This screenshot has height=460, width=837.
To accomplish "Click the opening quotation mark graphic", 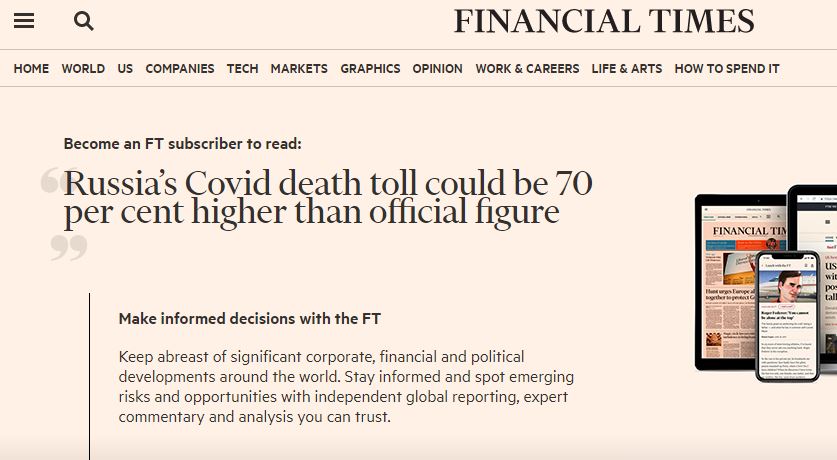I will [50, 181].
